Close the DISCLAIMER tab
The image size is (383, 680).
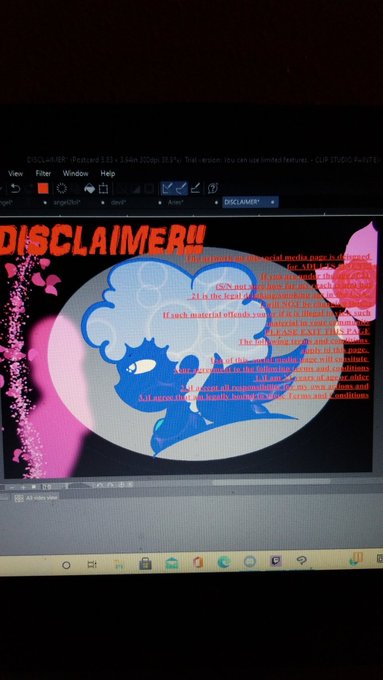click(272, 202)
